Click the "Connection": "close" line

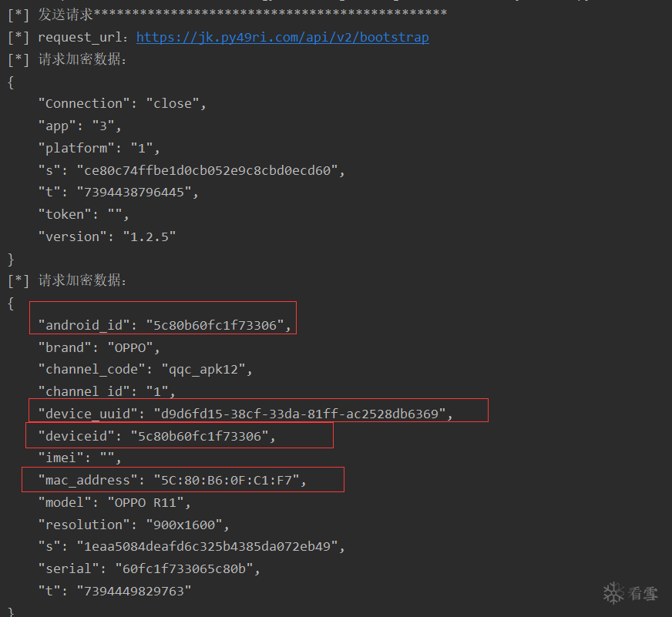click(x=122, y=103)
